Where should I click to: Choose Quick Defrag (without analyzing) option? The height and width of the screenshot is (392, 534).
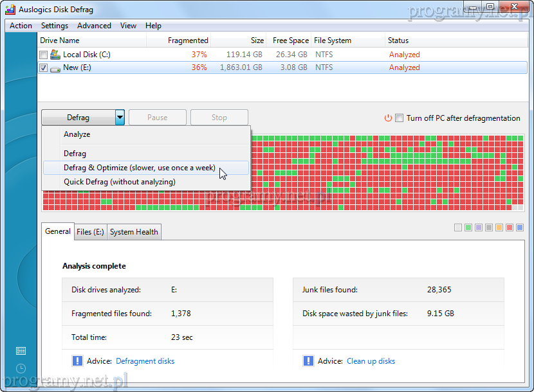coord(119,182)
